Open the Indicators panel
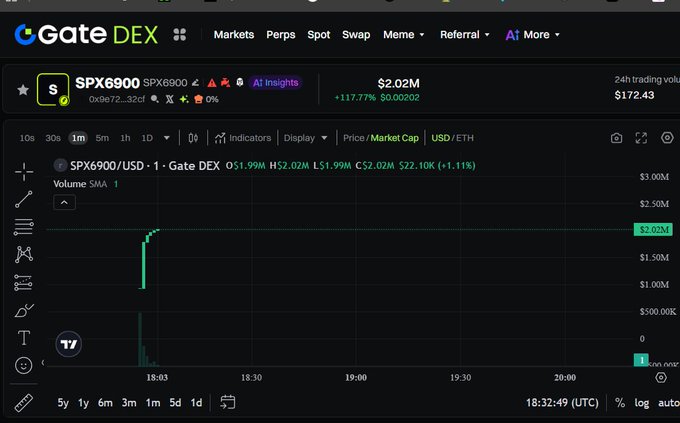680x423 pixels. (243, 138)
